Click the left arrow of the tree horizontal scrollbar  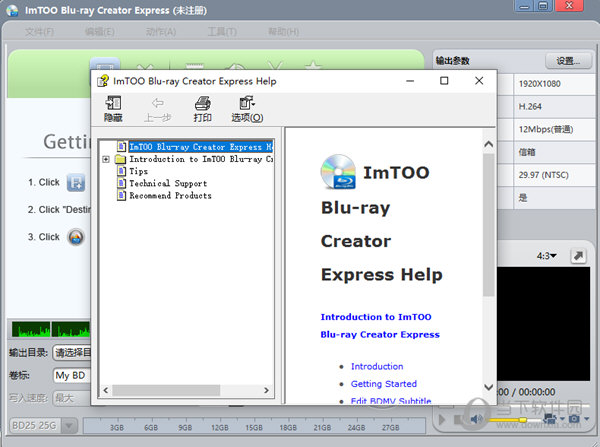click(106, 390)
